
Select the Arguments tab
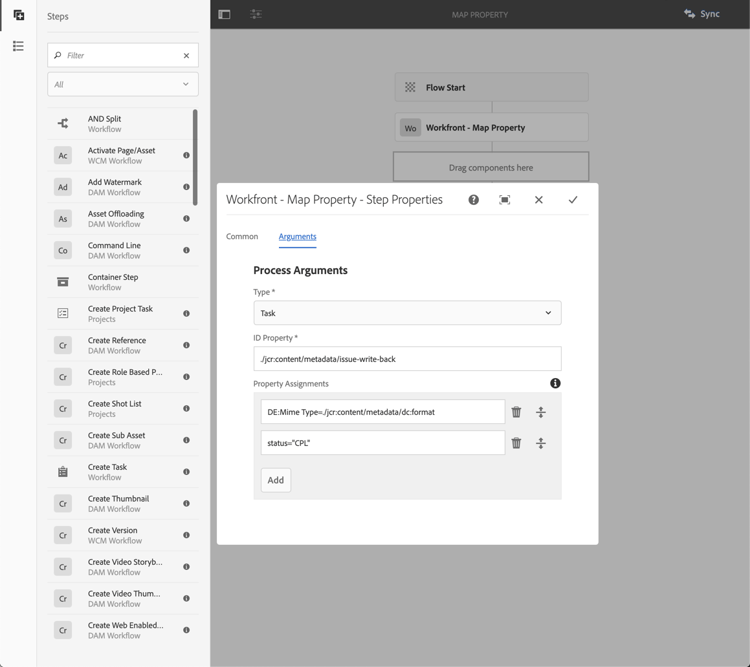point(298,236)
